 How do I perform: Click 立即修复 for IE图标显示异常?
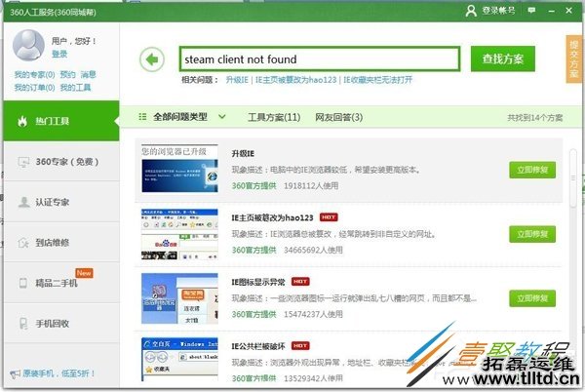[532, 298]
